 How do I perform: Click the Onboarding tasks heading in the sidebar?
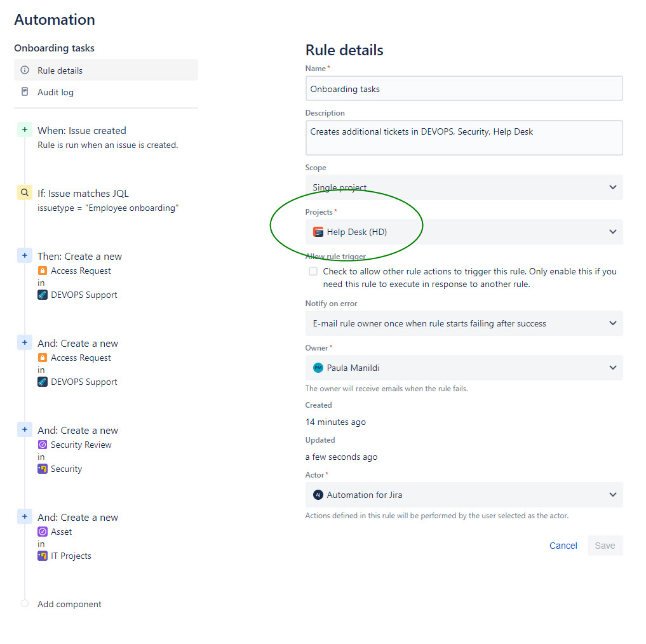[54, 48]
